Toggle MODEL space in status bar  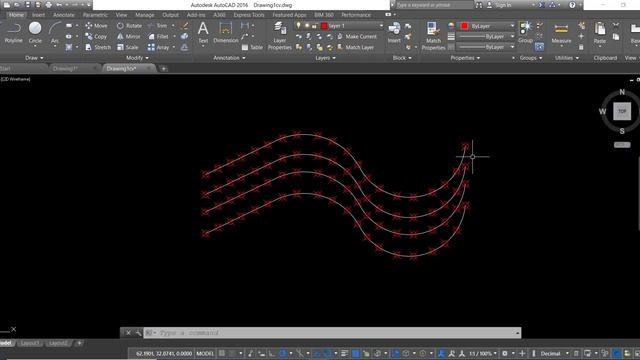pos(205,353)
